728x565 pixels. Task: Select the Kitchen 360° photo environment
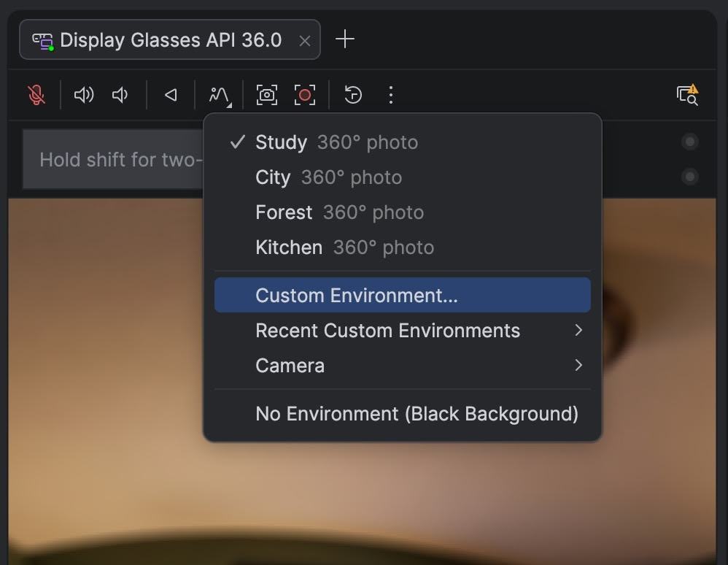[403, 247]
